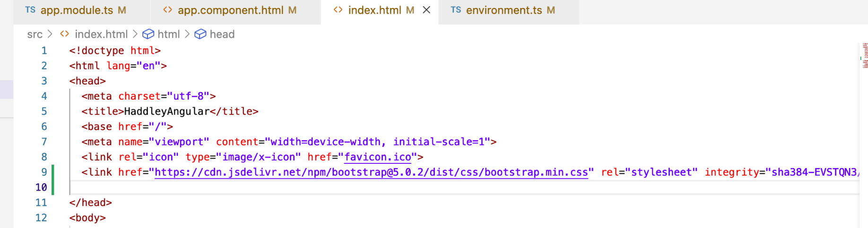The image size is (868, 228).
Task: Expand the html breadcrumb symbol
Action: point(168,34)
